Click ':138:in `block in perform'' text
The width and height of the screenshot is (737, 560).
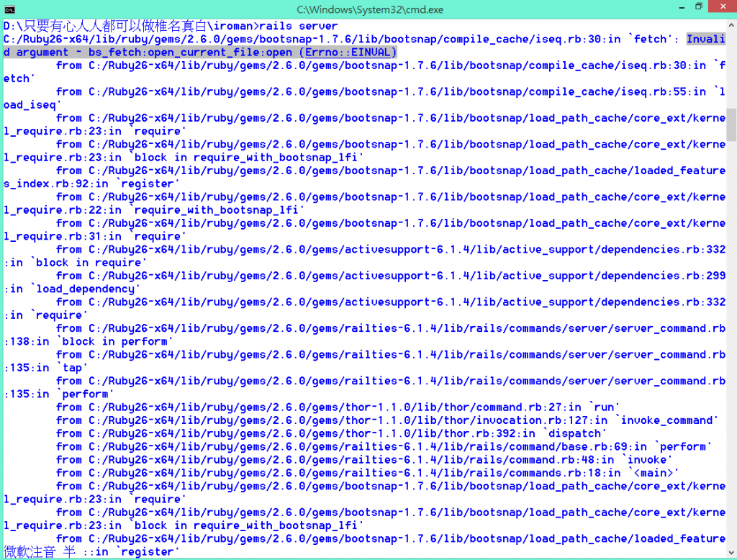[x=88, y=342]
